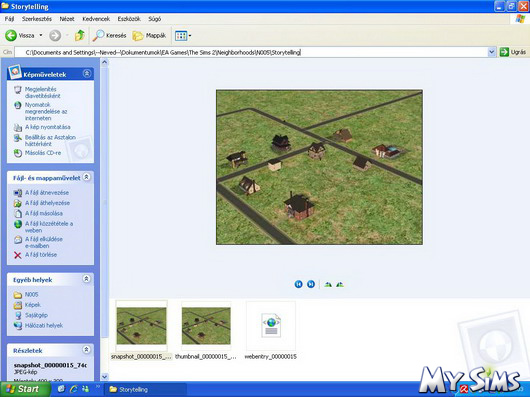
Task: Click the Ugrás go button
Action: coord(513,52)
